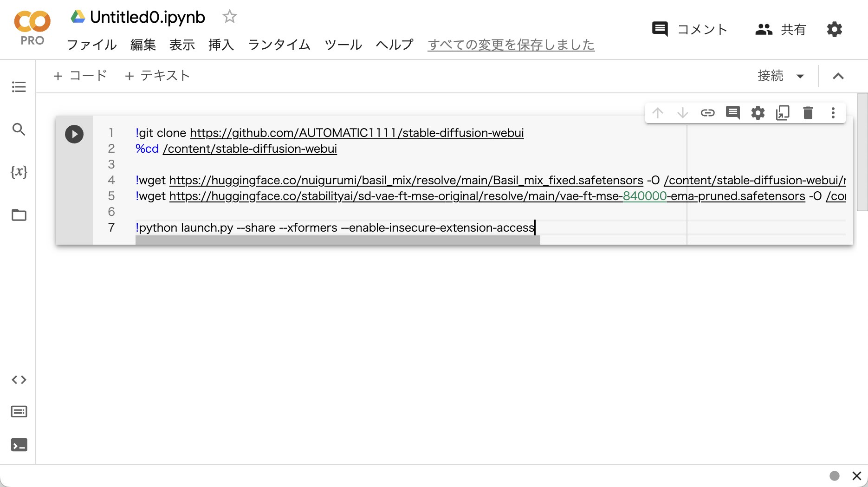Open the files browser in the sidebar
The height and width of the screenshot is (487, 868).
point(19,215)
